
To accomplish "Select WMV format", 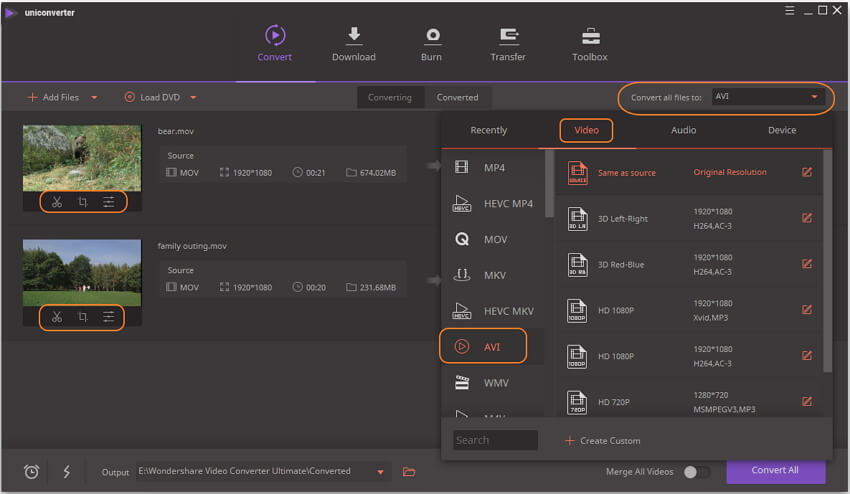I will pos(493,383).
